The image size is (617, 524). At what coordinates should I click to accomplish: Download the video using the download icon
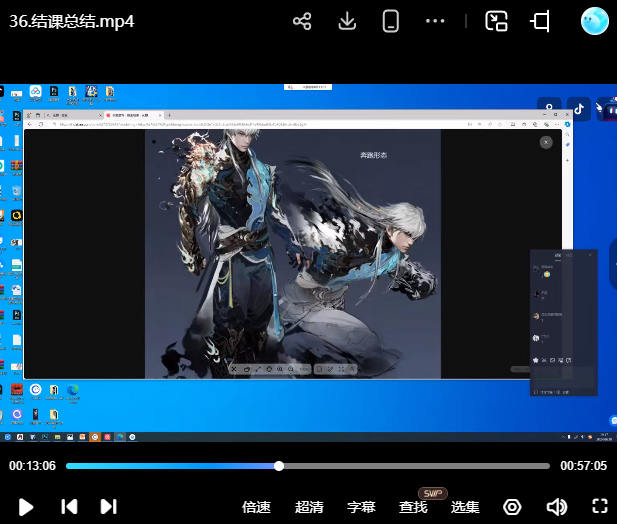(x=347, y=21)
